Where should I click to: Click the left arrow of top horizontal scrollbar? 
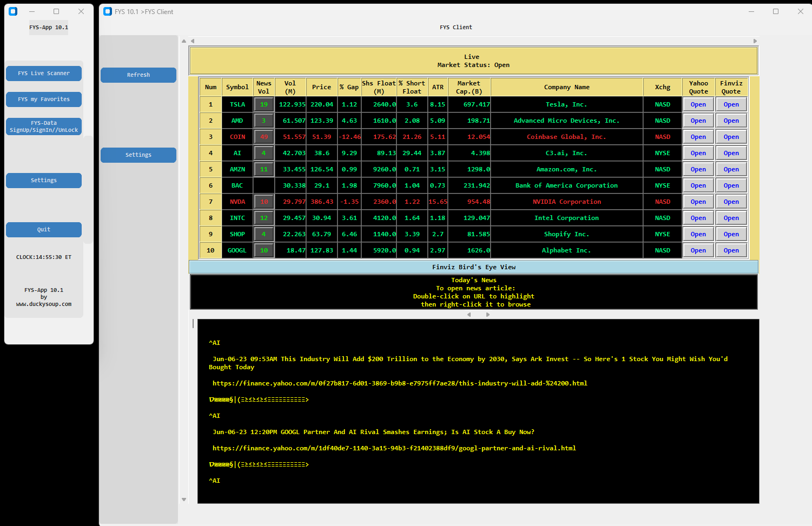193,41
